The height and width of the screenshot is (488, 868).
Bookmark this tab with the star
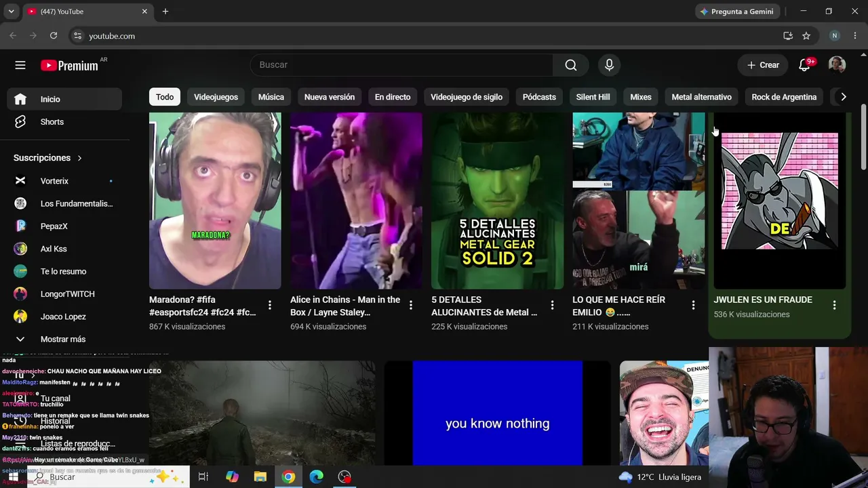806,36
